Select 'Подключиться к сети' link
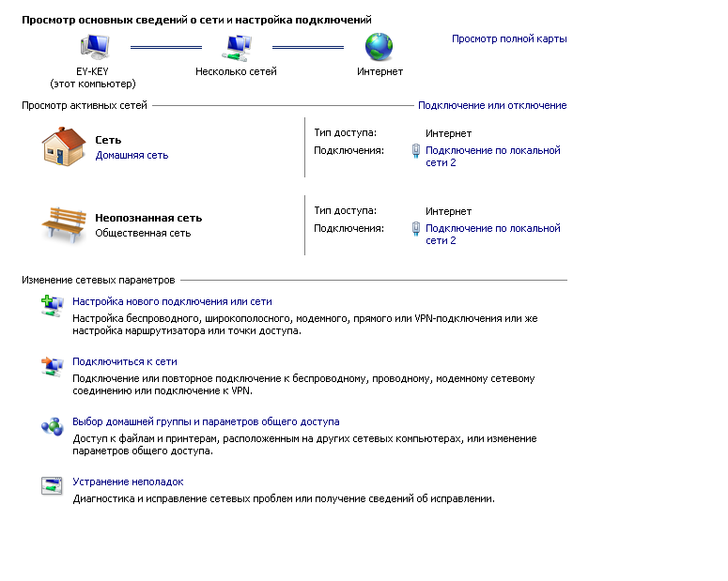Screen dimensions: 728x581 click(x=125, y=361)
